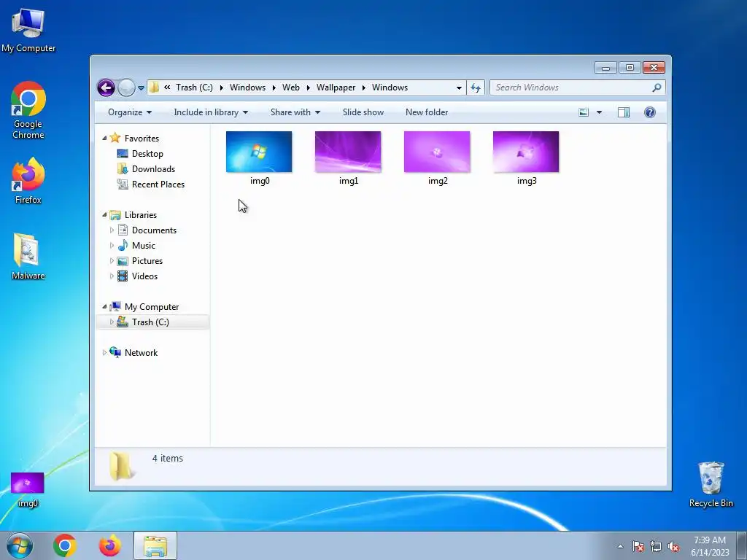Image resolution: width=747 pixels, height=560 pixels.
Task: Collapse the Favorites group arrow
Action: [x=105, y=138]
